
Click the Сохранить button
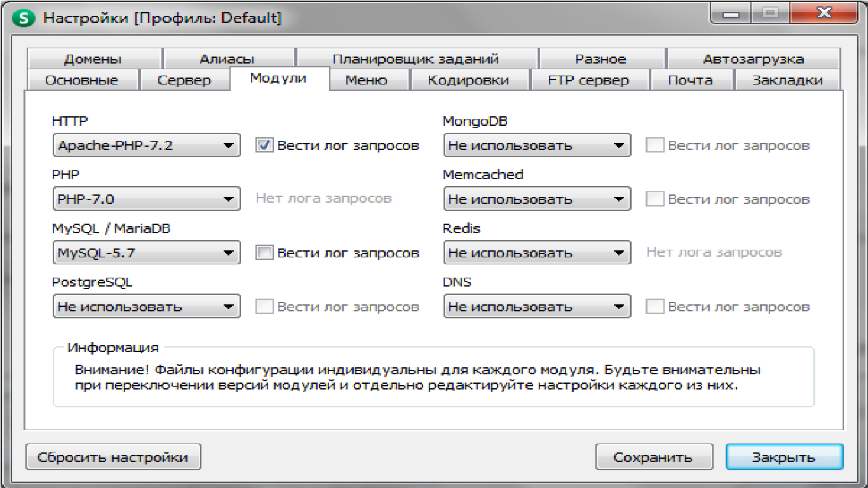pyautogui.click(x=653, y=457)
